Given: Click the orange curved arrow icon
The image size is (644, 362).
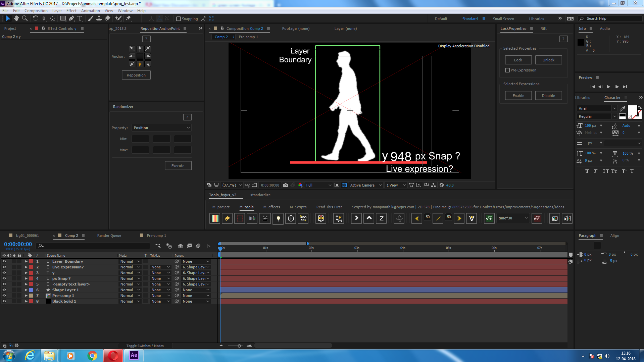Looking at the screenshot, I should [x=227, y=218].
